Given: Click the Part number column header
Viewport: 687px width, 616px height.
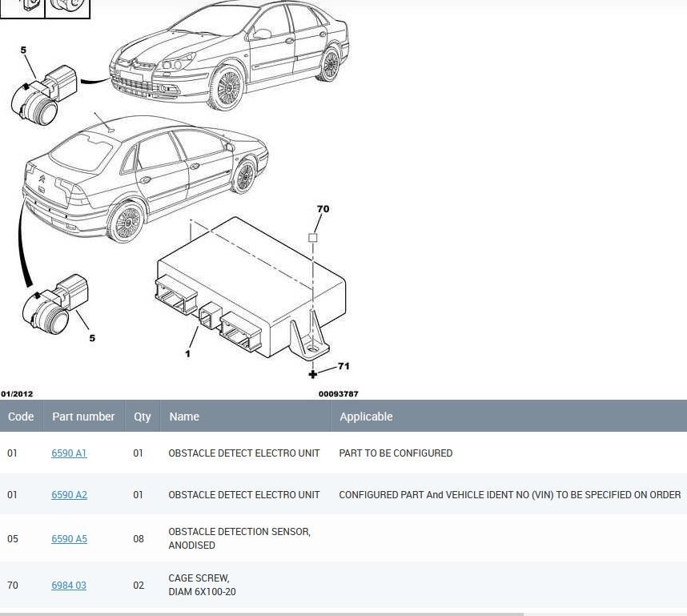Looking at the screenshot, I should [83, 416].
